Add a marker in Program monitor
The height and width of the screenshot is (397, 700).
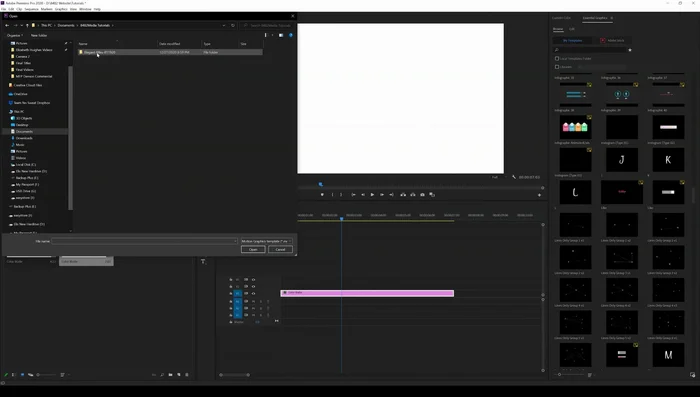[322, 195]
